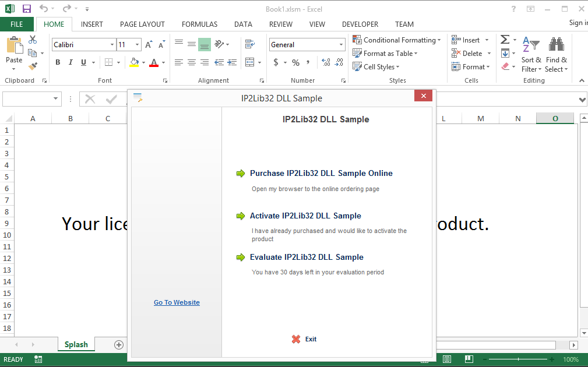Image resolution: width=588 pixels, height=367 pixels.
Task: Switch to the FORMULAS tab
Action: tap(199, 24)
